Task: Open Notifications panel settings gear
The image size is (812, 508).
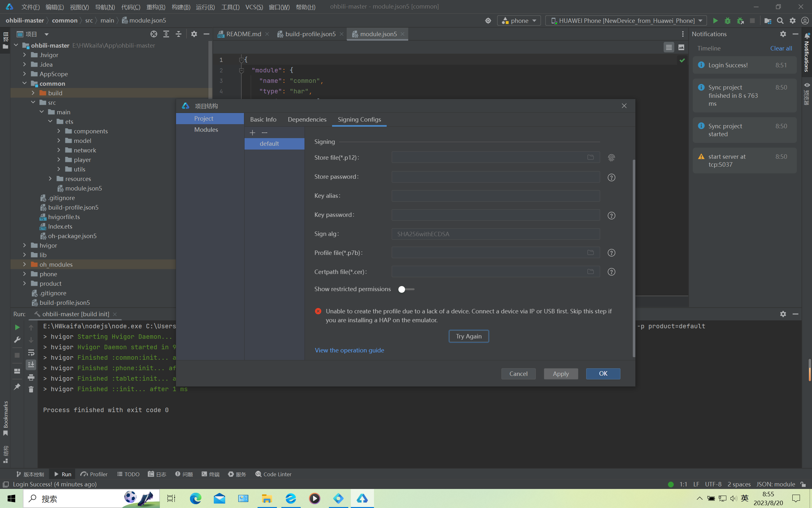Action: click(x=783, y=34)
